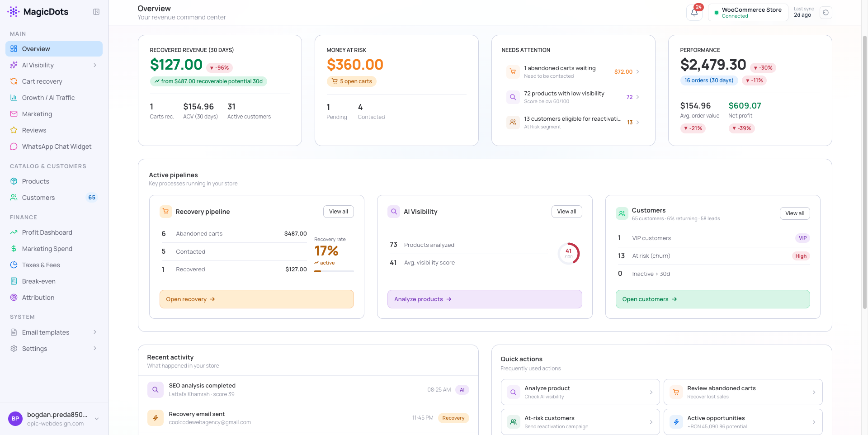Expand the AI Visibility submenu chevron
Image resolution: width=868 pixels, height=435 pixels.
tap(95, 65)
